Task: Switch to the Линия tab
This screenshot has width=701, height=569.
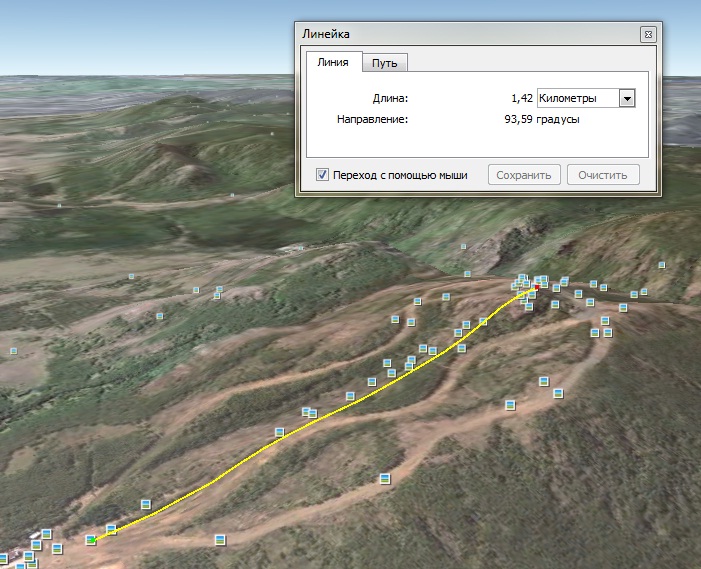Action: click(x=333, y=62)
